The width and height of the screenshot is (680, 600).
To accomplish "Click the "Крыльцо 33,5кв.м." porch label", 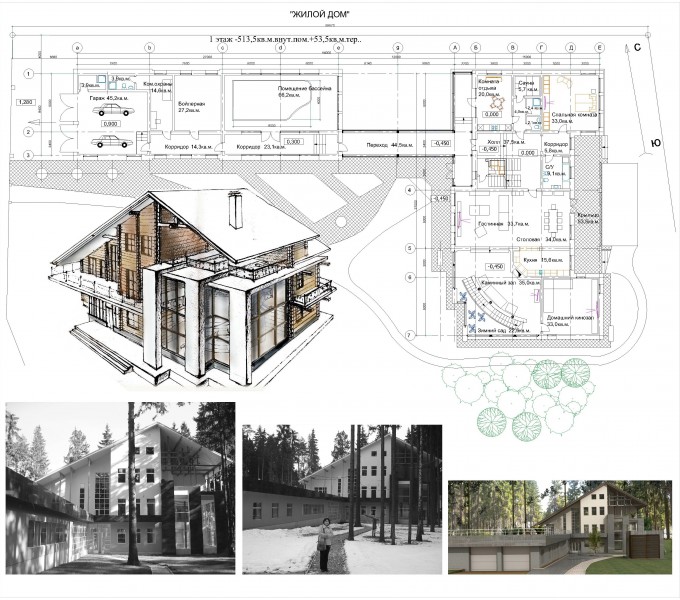I will 588,218.
